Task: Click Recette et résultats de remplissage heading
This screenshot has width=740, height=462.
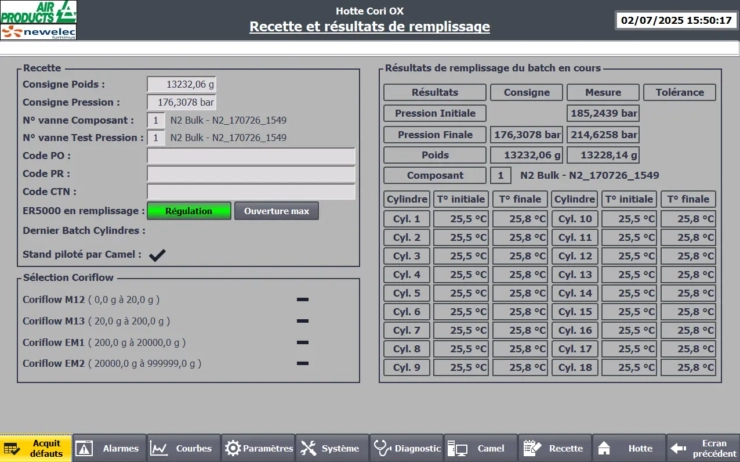Action: tap(370, 26)
